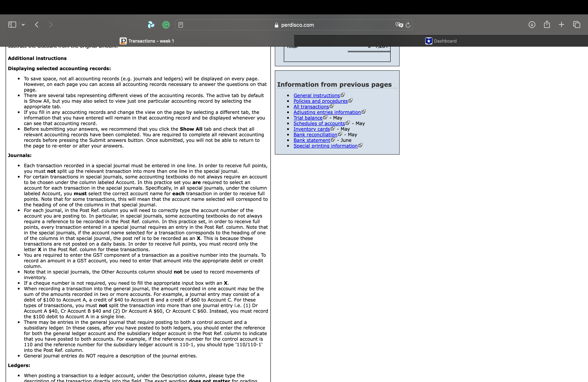Open the Bank reconciliation link
The height and width of the screenshot is (382, 588).
coord(315,135)
